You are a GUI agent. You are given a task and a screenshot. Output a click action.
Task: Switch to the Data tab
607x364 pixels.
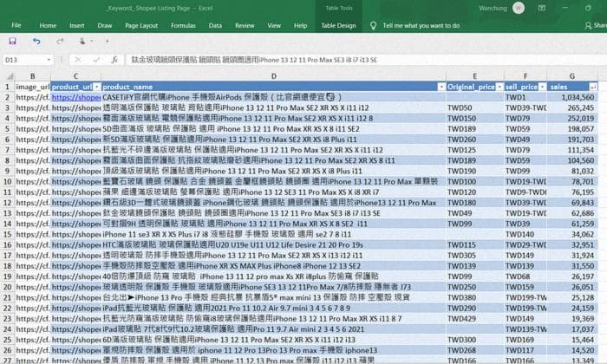pos(215,25)
